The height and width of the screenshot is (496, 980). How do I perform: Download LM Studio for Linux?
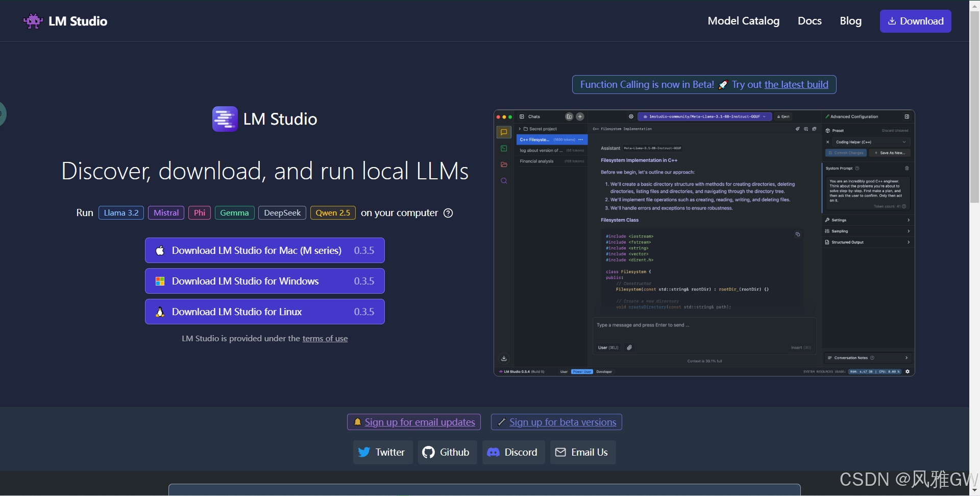pyautogui.click(x=264, y=312)
